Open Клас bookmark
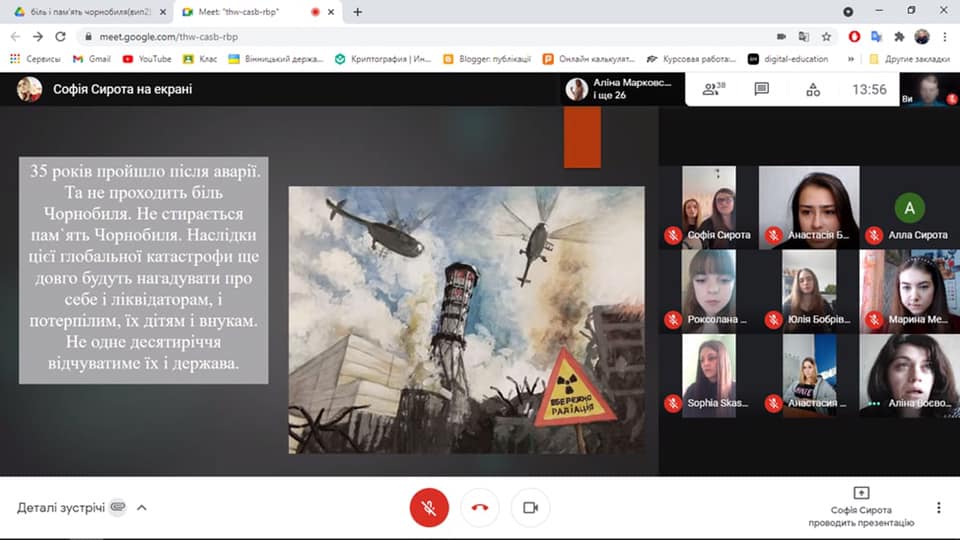Screen dimensions: 960x540 tap(200, 59)
